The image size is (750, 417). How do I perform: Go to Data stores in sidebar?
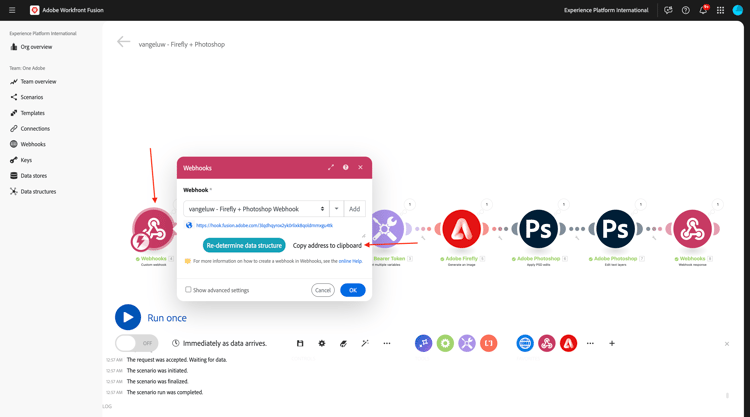pyautogui.click(x=29, y=176)
